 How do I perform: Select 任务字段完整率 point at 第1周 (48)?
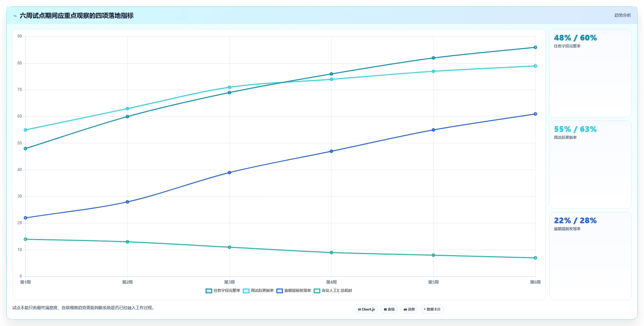click(26, 149)
